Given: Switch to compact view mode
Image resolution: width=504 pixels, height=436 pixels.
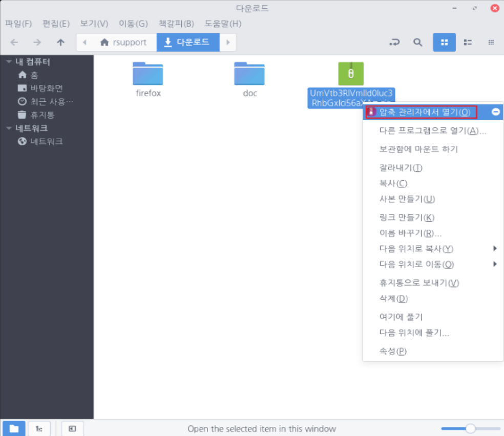Looking at the screenshot, I should point(491,42).
